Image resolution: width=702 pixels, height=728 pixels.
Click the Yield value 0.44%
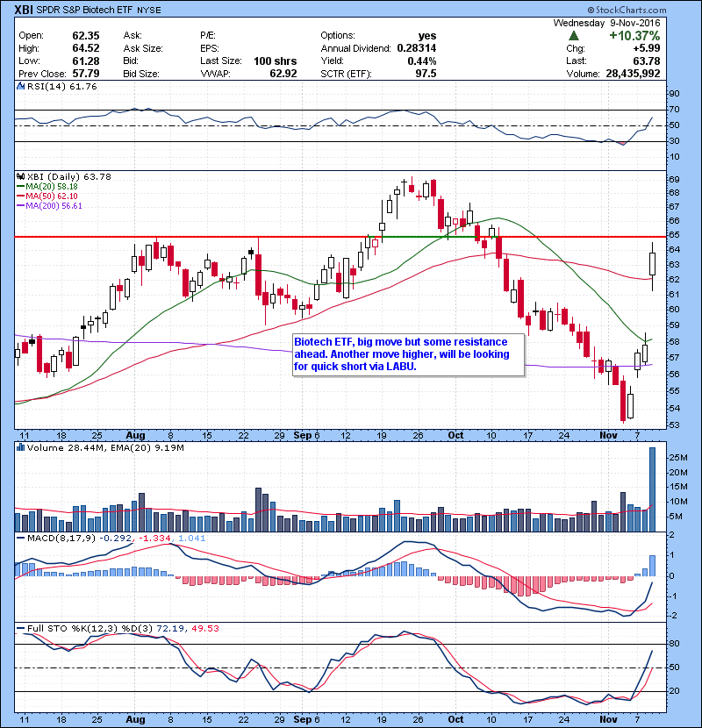pyautogui.click(x=422, y=61)
